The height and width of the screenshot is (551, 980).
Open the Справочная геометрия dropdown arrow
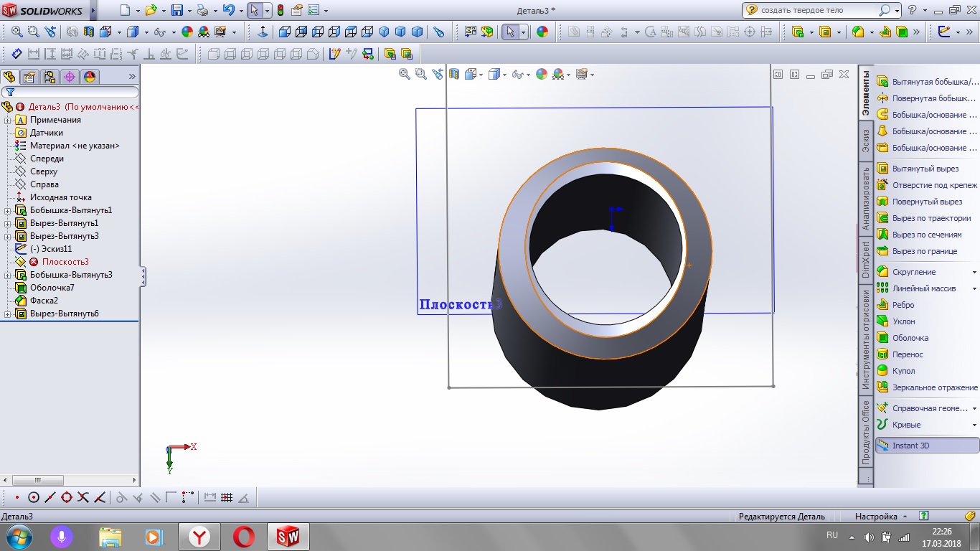pyautogui.click(x=974, y=408)
